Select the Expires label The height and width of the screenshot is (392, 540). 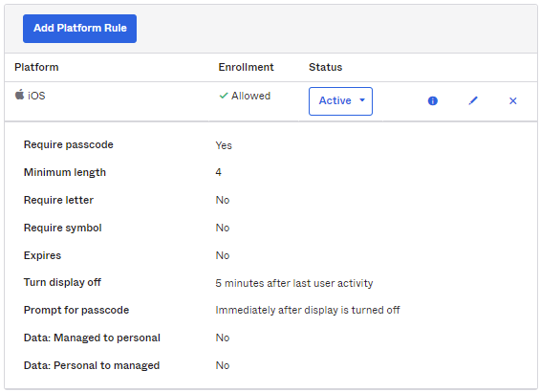[42, 255]
